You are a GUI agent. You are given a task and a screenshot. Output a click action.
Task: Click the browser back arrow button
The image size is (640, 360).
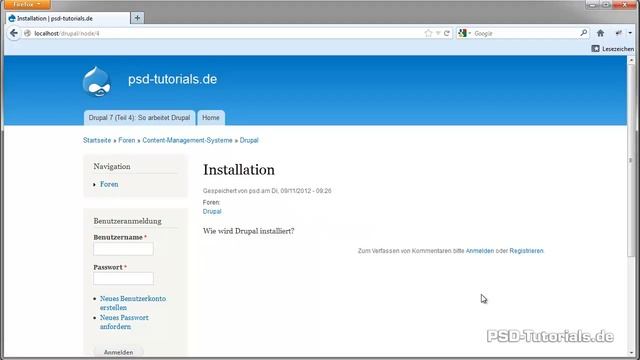pyautogui.click(x=13, y=33)
